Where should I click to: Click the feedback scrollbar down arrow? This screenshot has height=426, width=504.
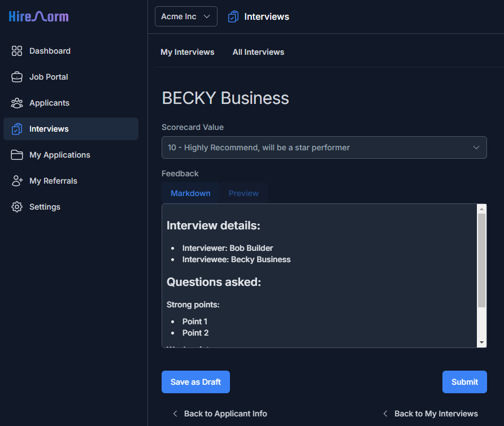pos(481,342)
